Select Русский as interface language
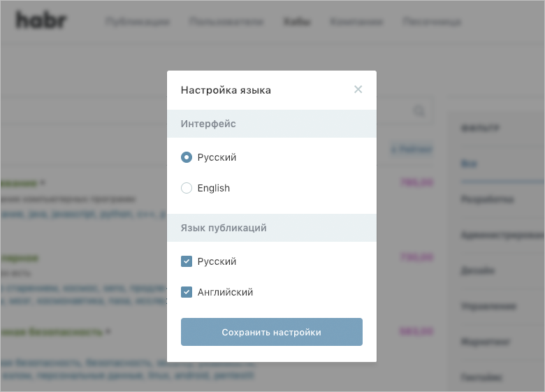This screenshot has width=545, height=392. (x=187, y=157)
